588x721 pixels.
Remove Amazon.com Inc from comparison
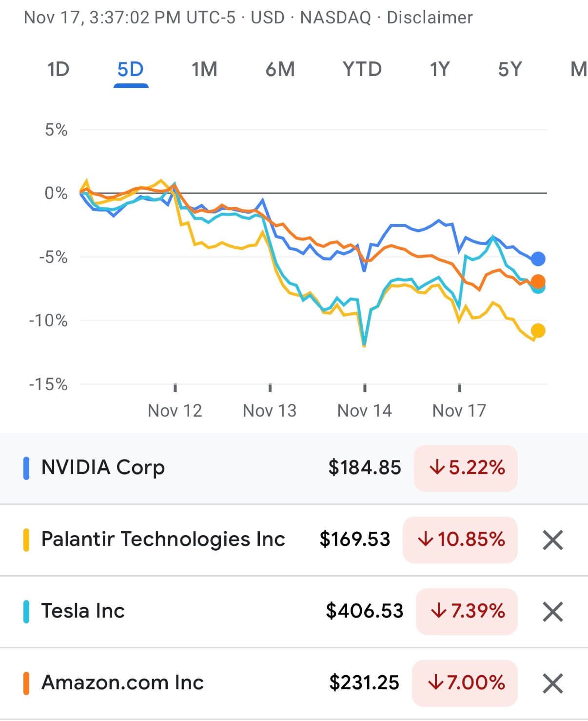click(552, 683)
